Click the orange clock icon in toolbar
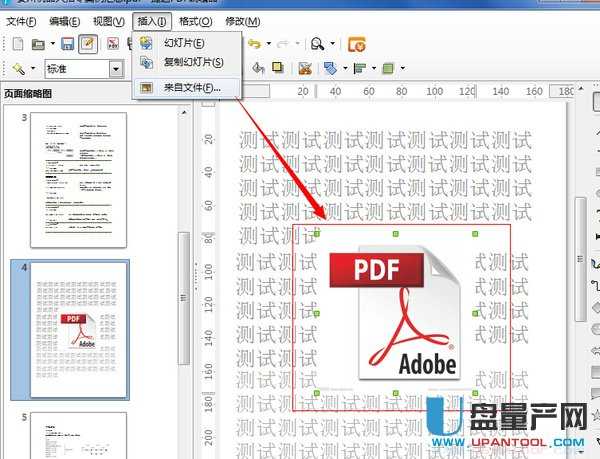Viewport: 600px width, 459px height. tap(356, 44)
